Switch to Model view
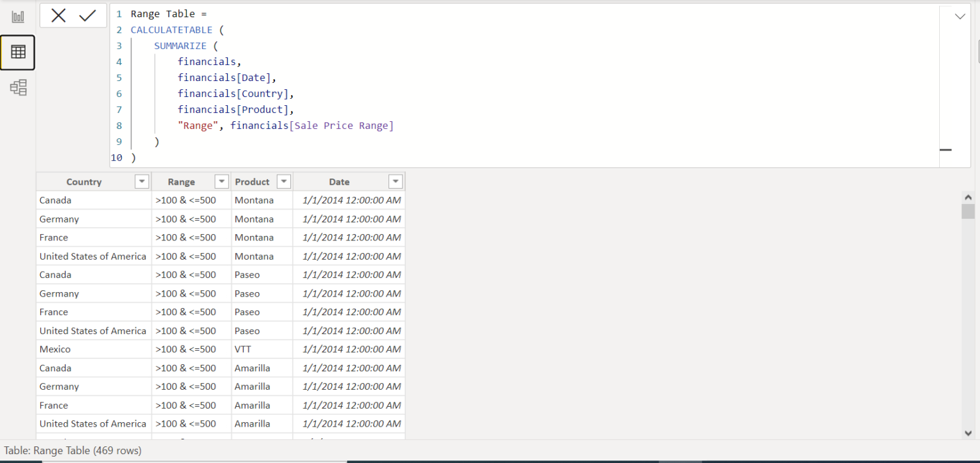Viewport: 980px width, 463px height. pyautogui.click(x=17, y=87)
